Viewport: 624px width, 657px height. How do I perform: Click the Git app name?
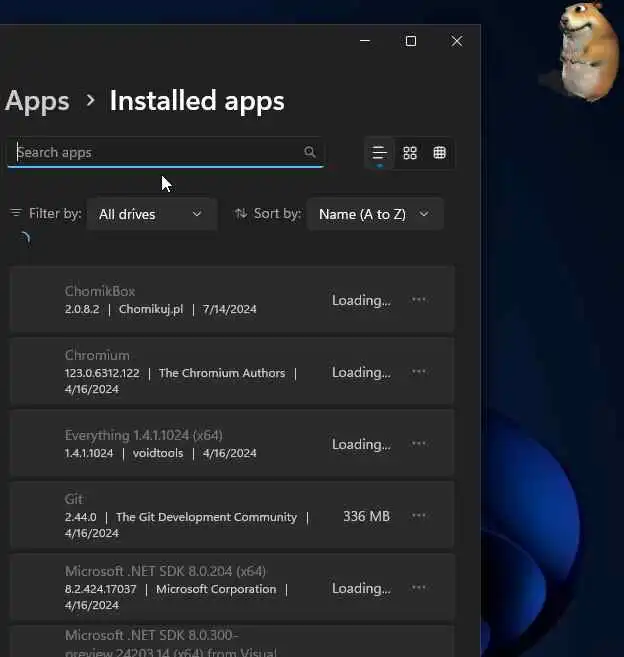click(73, 499)
